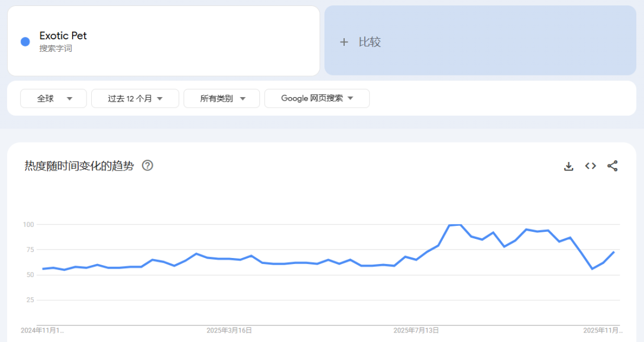This screenshot has height=342, width=644.
Task: Edit the Exotic Pet search term
Action: tap(63, 36)
